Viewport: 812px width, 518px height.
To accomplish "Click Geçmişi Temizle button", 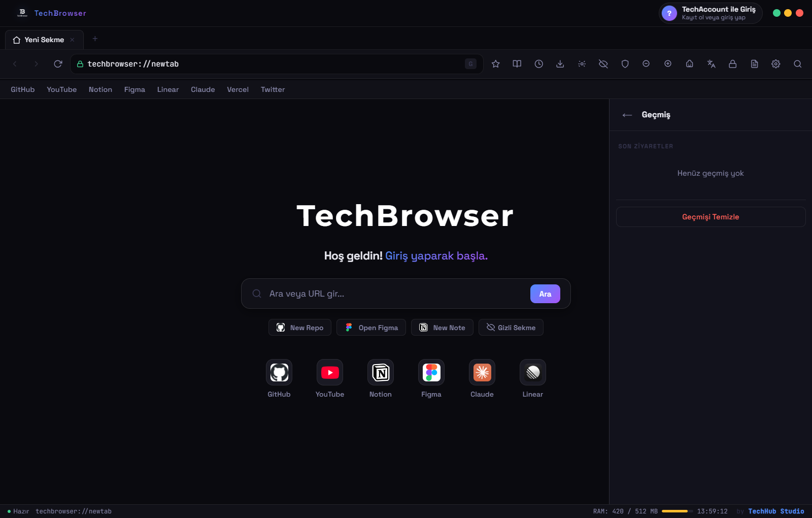I will 710,217.
